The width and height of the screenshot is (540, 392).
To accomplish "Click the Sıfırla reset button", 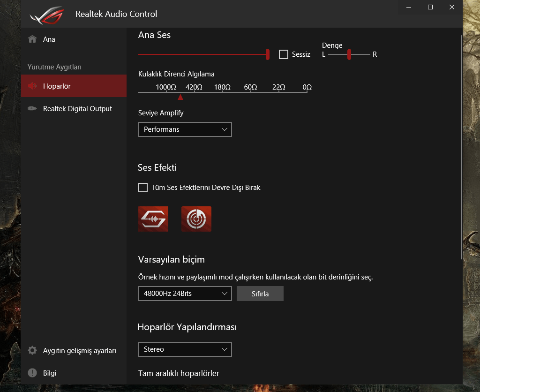I will point(260,293).
